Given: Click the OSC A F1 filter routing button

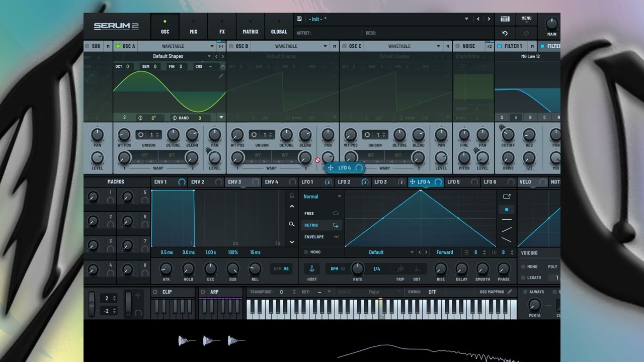Looking at the screenshot, I should click(221, 46).
